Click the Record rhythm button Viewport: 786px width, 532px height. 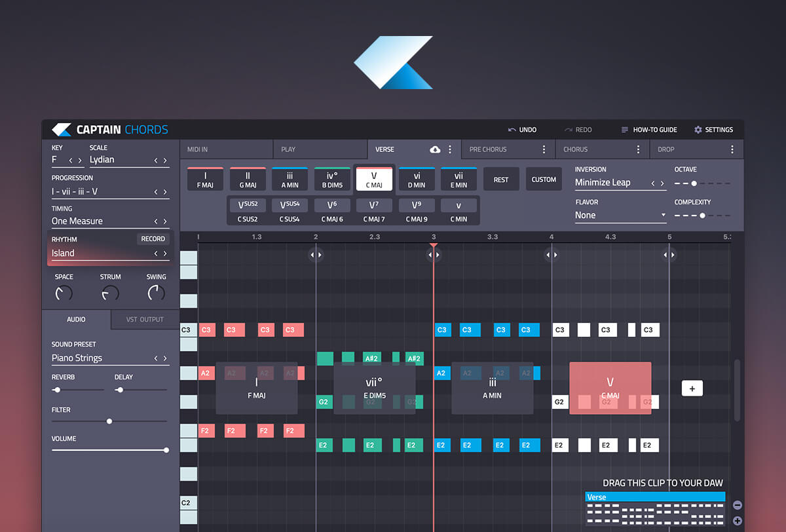[x=153, y=239]
